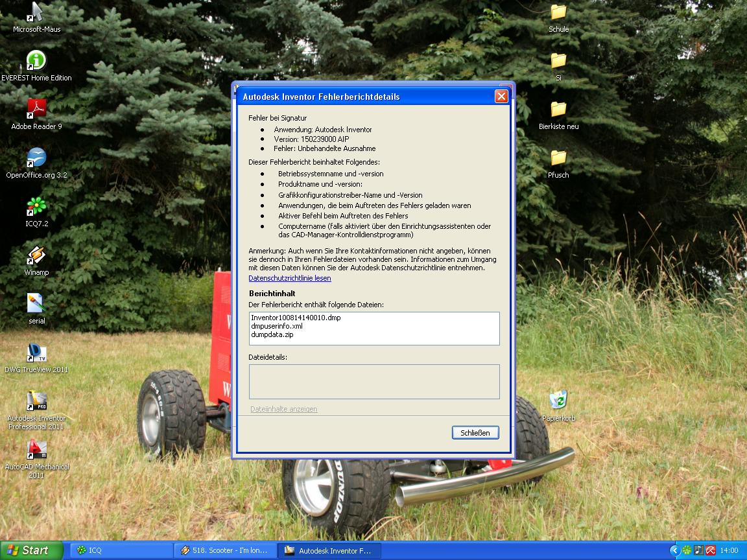Click 'Aktiver Befehl beim Auftreten des Fehlers'

pyautogui.click(x=343, y=216)
